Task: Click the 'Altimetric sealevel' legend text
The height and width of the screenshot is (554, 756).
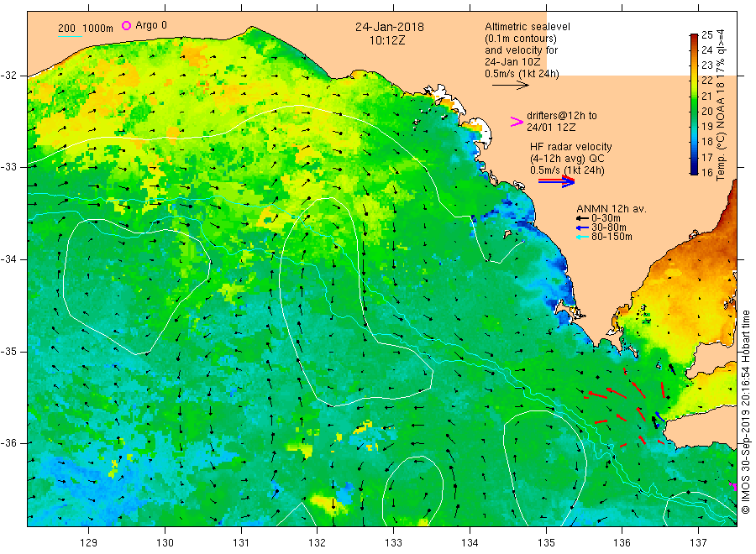Action: pos(528,27)
